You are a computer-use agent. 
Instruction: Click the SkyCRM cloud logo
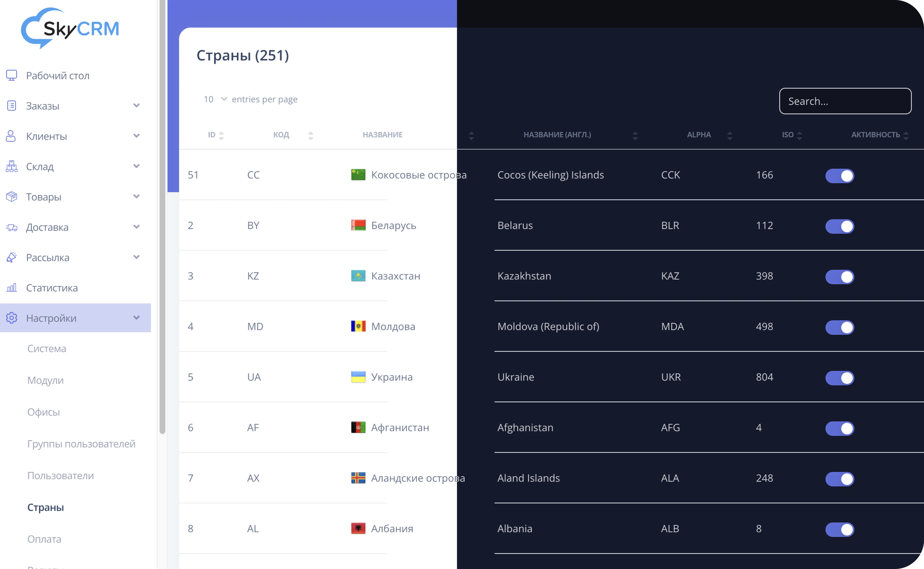pyautogui.click(x=70, y=28)
